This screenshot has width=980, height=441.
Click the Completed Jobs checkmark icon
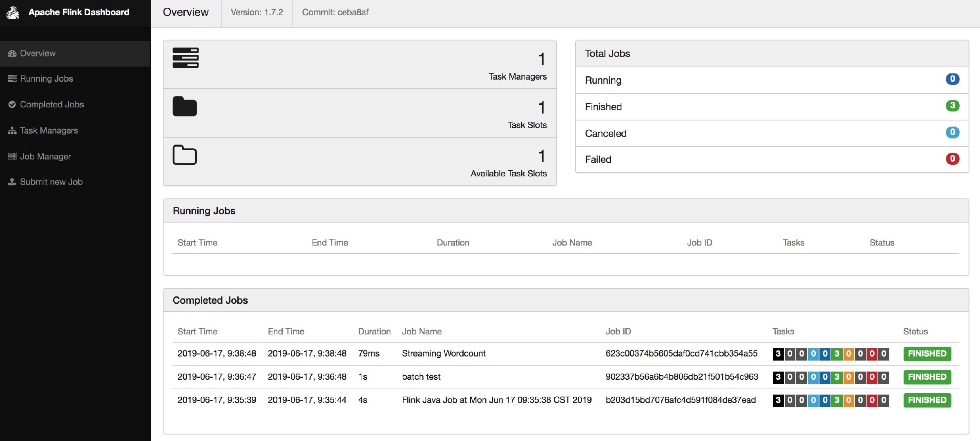click(12, 104)
